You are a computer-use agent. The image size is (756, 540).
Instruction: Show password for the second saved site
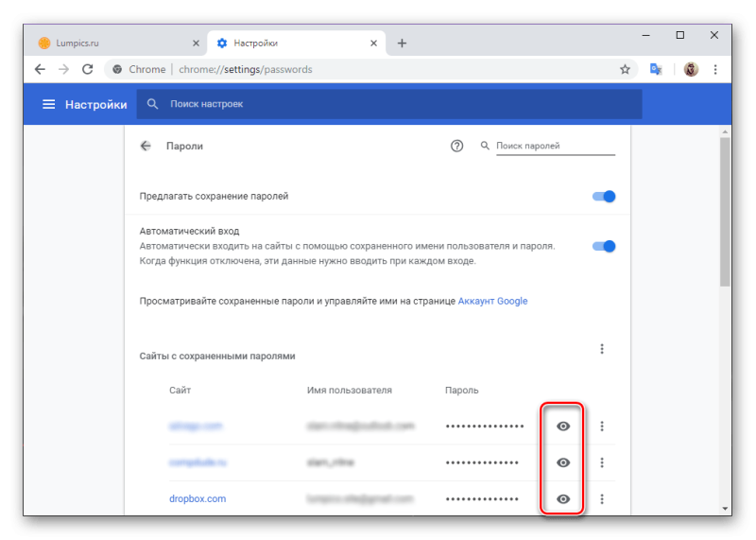(563, 462)
